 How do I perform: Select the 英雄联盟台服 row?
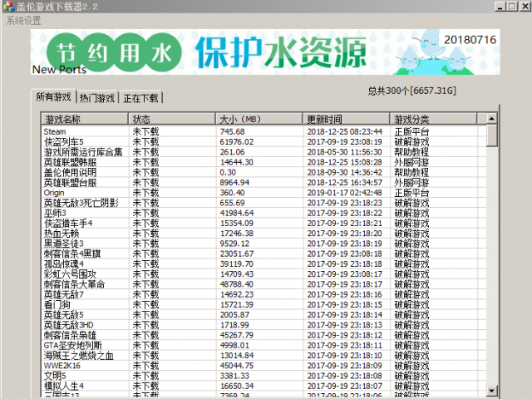pos(263,183)
